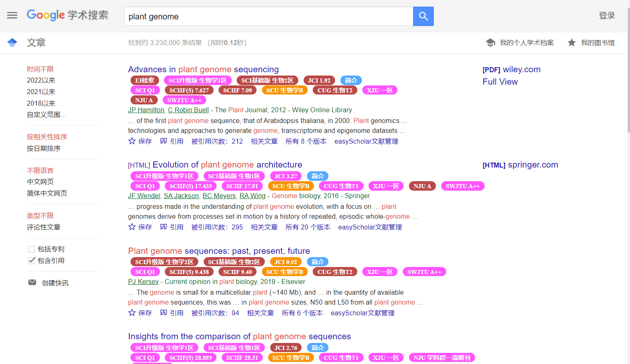Click the SCIIF(5) 17.433 badge
630x364 pixels.
click(190, 186)
